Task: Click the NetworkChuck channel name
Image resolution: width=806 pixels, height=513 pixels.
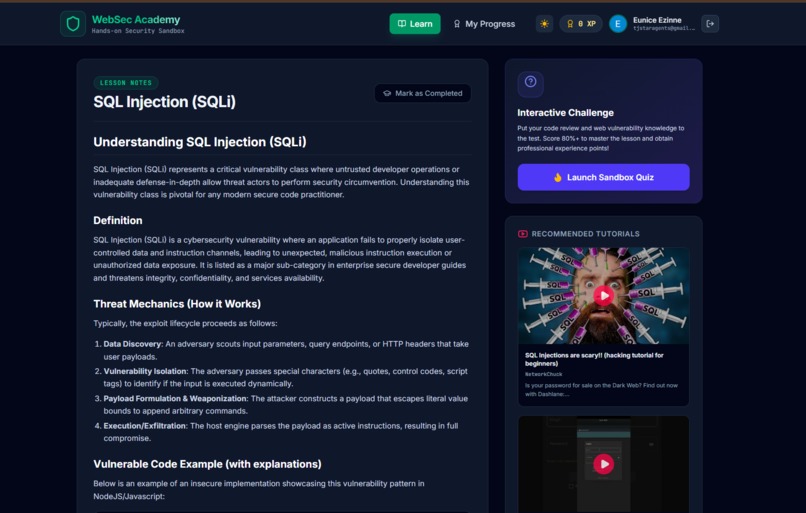Action: [x=543, y=374]
